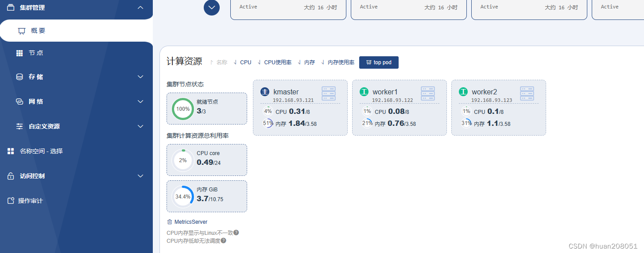
Task: Click the worker2 worker role badge icon
Action: tap(463, 92)
